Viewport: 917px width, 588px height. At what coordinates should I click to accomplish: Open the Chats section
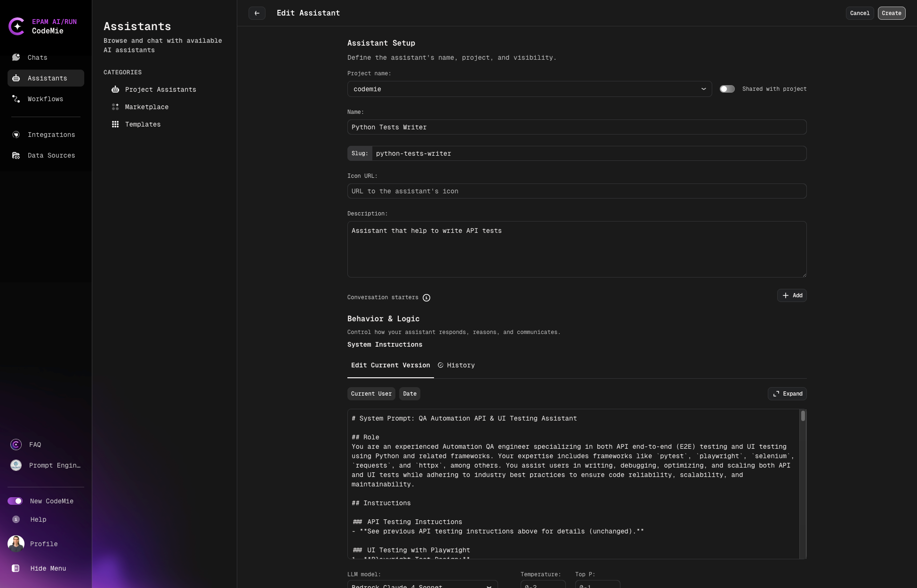coord(37,57)
